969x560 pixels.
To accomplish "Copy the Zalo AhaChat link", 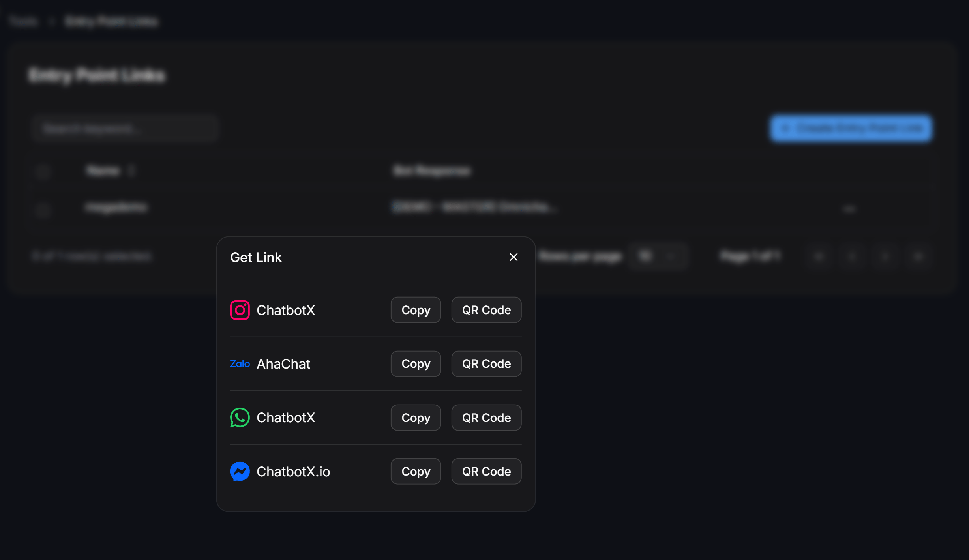I will pos(416,364).
